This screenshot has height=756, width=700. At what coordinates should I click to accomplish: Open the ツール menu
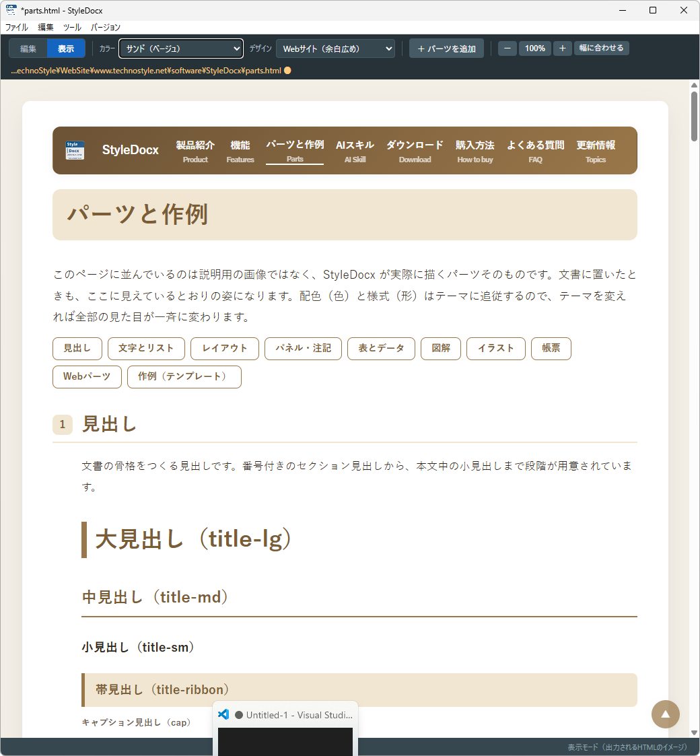[x=72, y=28]
